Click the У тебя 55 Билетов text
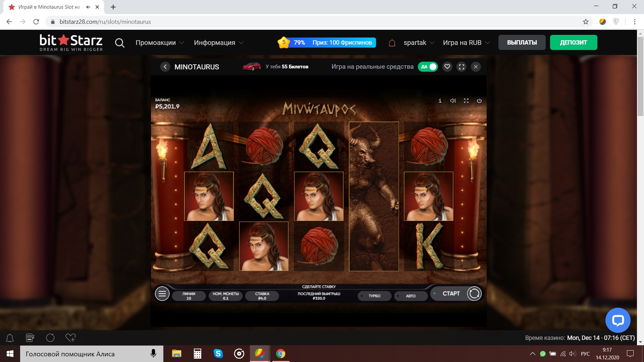This screenshot has height=362, width=644. point(287,67)
